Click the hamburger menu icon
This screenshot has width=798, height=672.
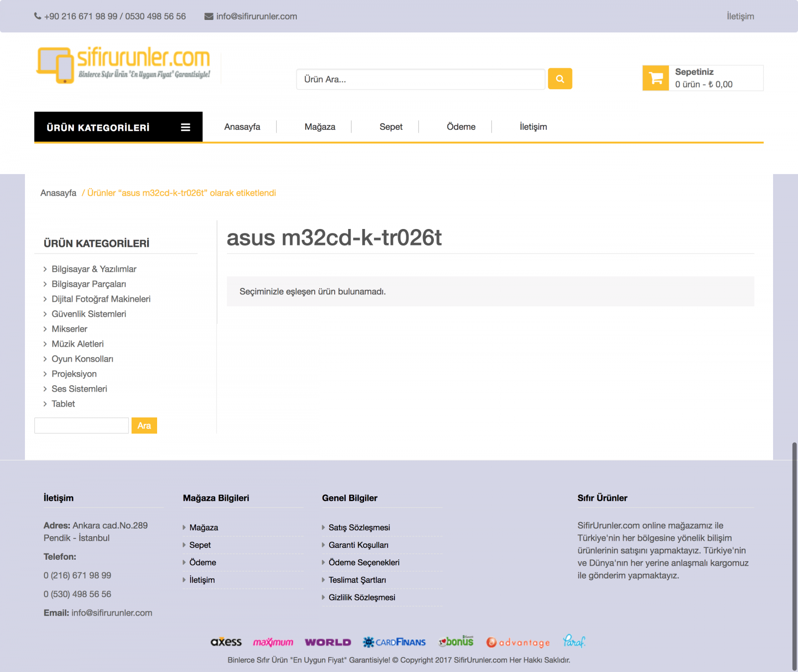coord(186,127)
